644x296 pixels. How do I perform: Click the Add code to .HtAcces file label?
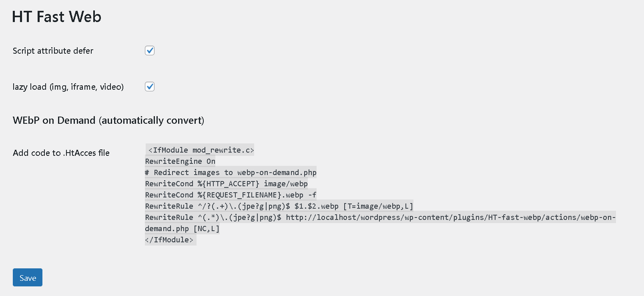click(x=61, y=153)
